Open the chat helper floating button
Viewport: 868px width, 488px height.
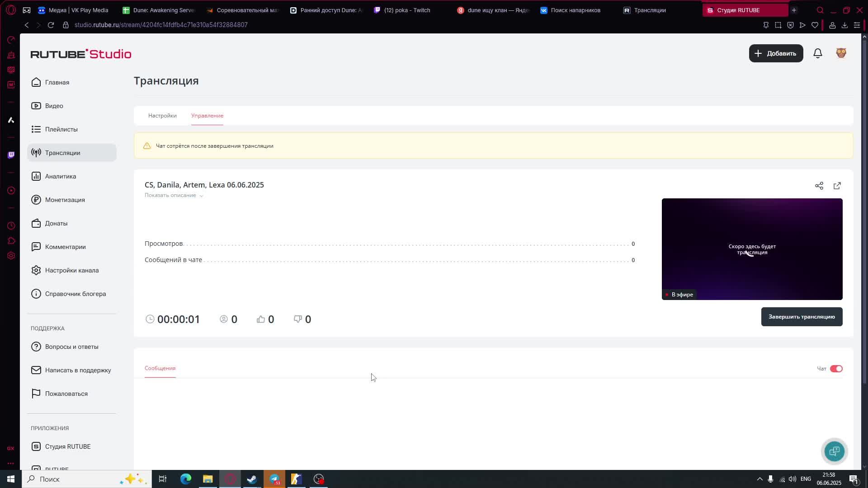pos(834,451)
